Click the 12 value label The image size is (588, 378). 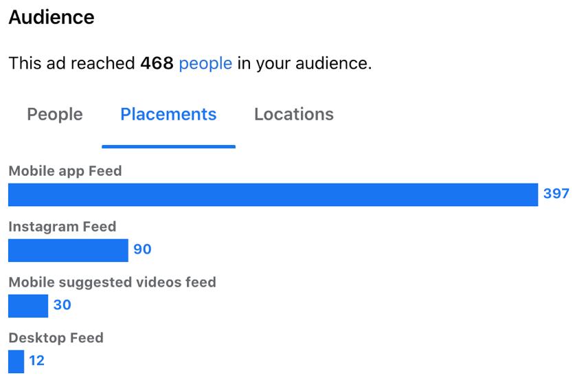click(x=37, y=361)
